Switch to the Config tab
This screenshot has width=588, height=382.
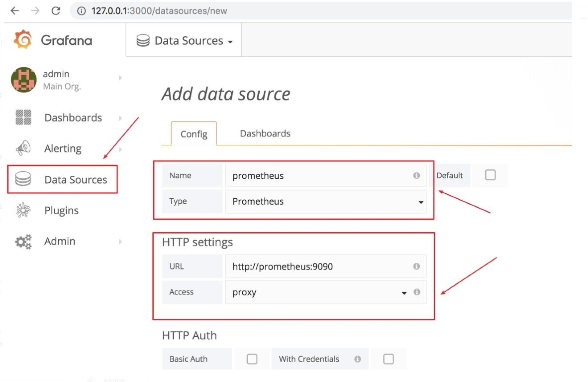coord(194,133)
